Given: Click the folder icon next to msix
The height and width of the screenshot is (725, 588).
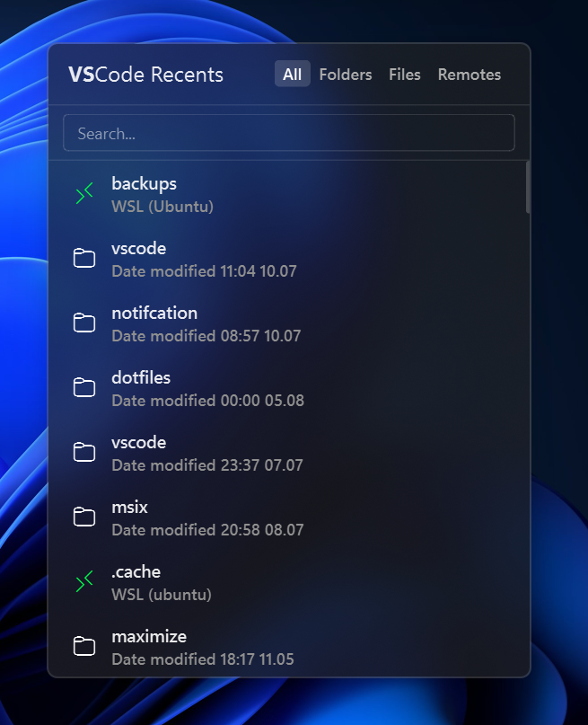Looking at the screenshot, I should [x=84, y=517].
